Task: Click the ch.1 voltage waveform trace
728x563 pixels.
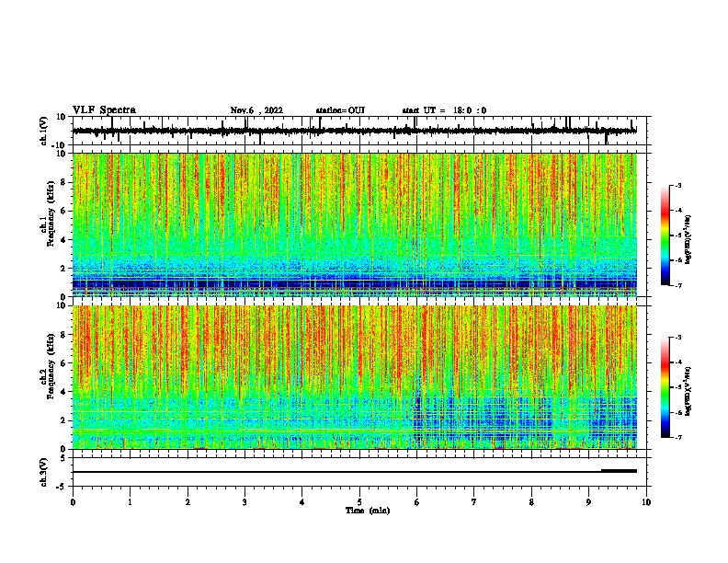Action: [x=354, y=131]
